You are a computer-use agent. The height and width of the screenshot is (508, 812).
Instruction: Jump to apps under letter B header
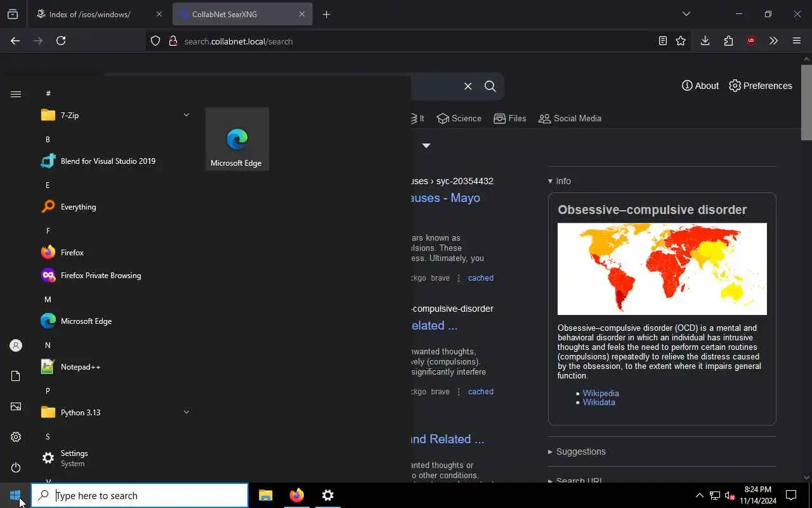(48, 139)
